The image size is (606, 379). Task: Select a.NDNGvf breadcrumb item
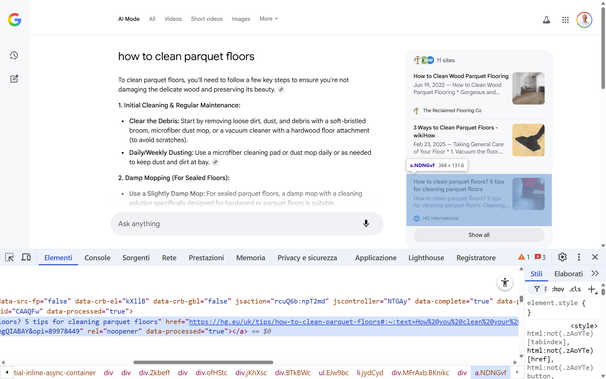tap(490, 373)
